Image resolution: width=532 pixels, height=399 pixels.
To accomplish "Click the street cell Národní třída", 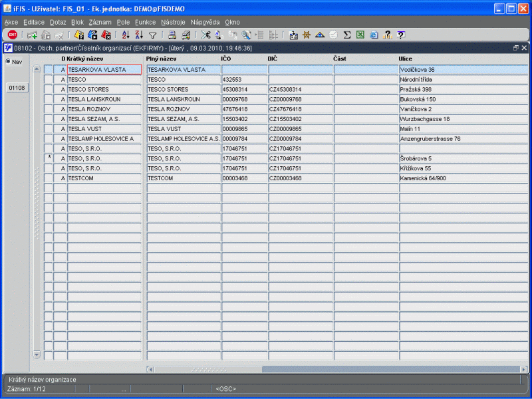I will [464, 80].
